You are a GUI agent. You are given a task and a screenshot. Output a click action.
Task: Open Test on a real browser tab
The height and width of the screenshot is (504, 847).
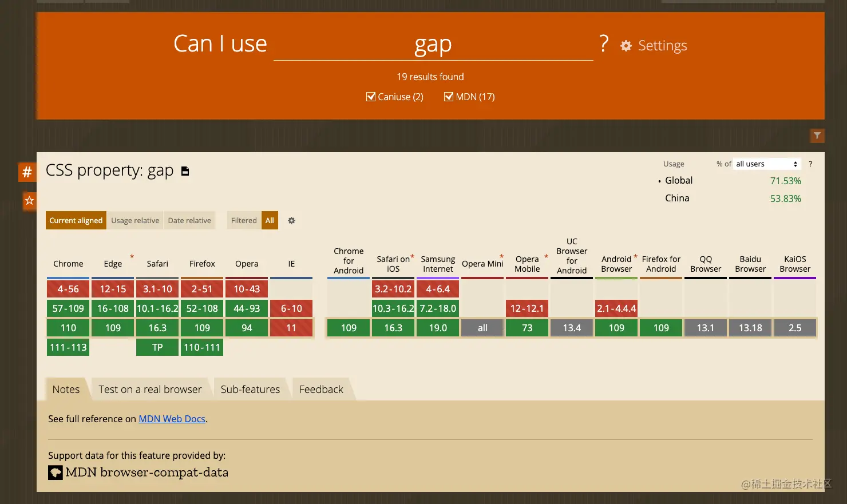pyautogui.click(x=150, y=389)
